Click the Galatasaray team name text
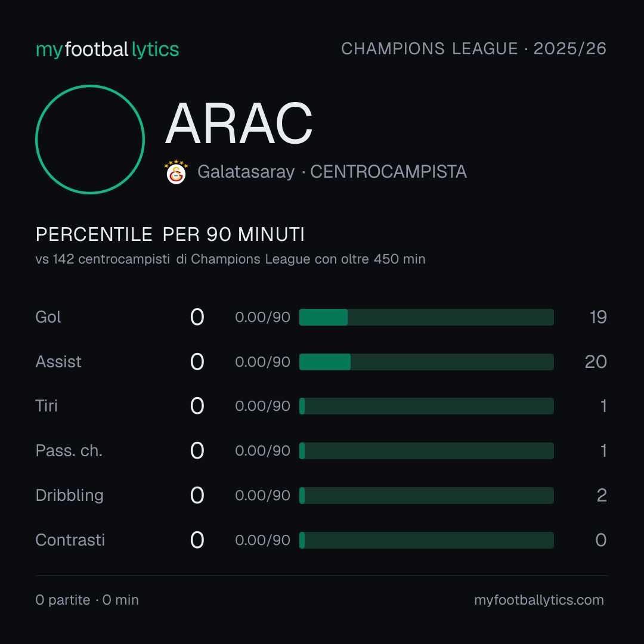Viewport: 644px width, 644px height. (246, 172)
